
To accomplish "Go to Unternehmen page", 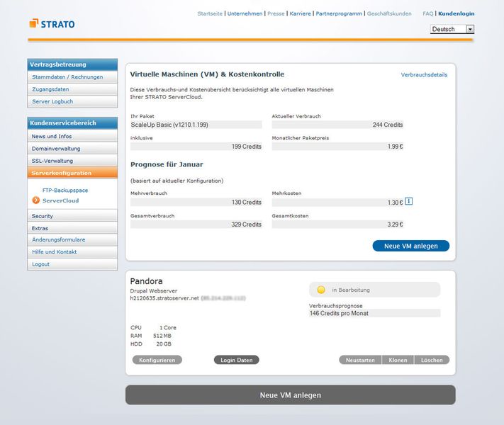I will click(245, 13).
